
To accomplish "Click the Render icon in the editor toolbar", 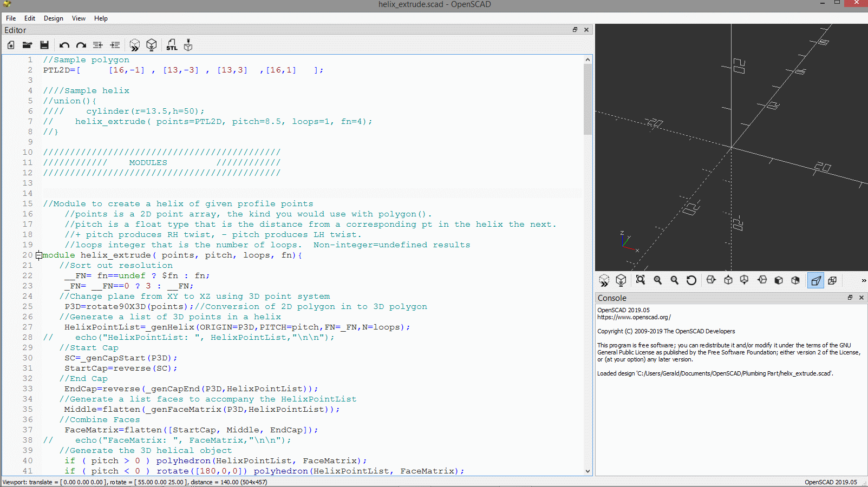I will 152,45.
